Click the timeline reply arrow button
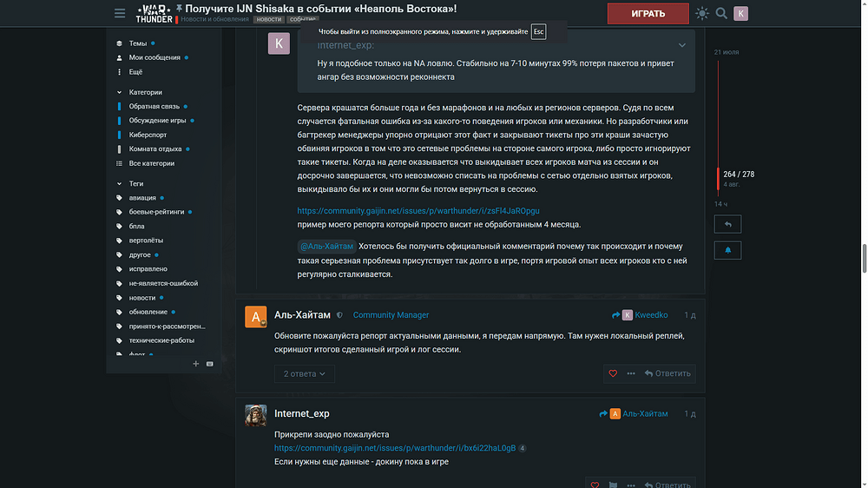Viewport: 868px width, 488px height. point(727,224)
